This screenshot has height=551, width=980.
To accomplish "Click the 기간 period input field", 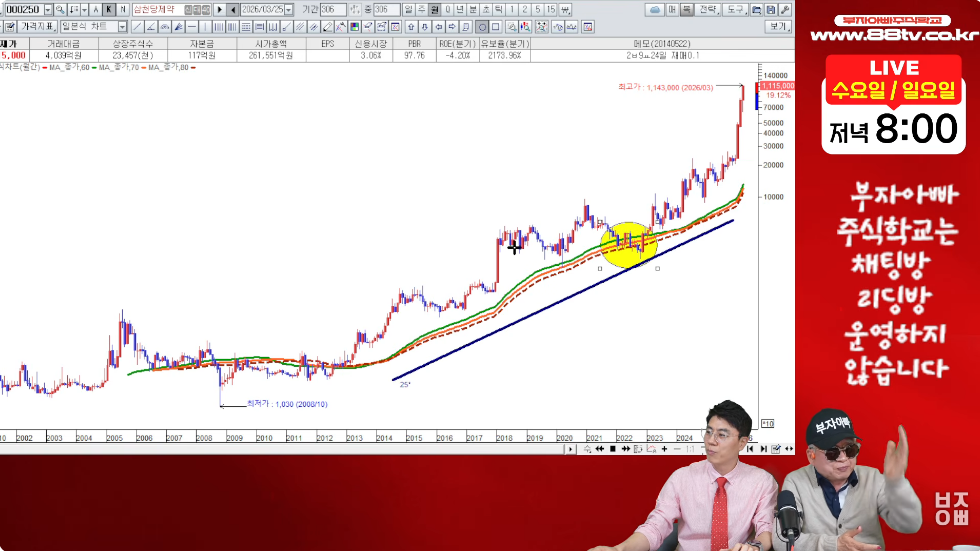I will click(332, 10).
